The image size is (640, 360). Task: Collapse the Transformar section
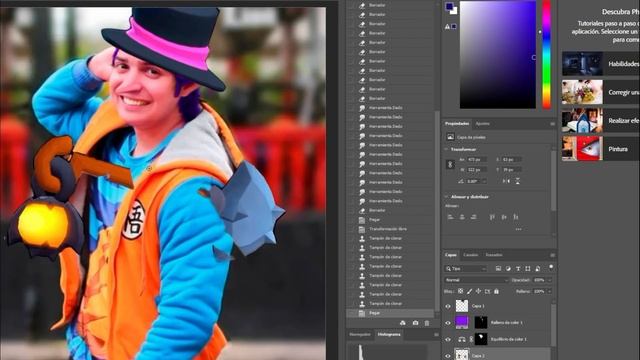tap(446, 150)
